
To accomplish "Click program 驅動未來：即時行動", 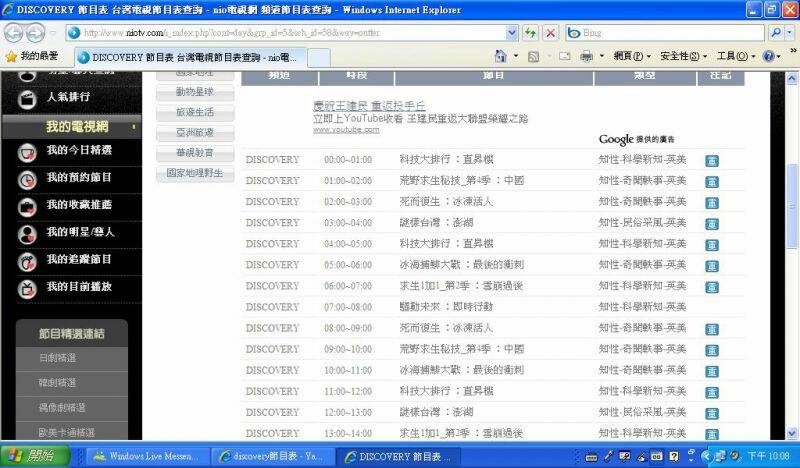I will [446, 307].
